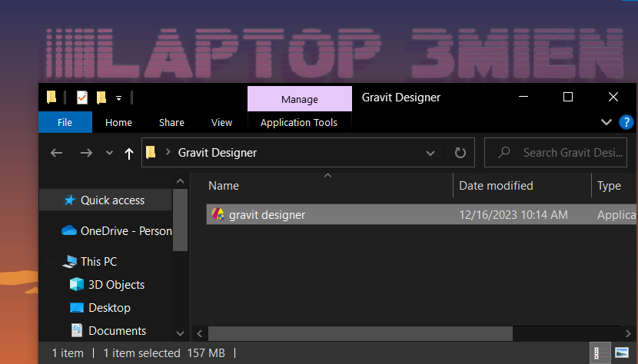Click the OneDrive cloud icon
The image size is (638, 364).
coord(69,230)
